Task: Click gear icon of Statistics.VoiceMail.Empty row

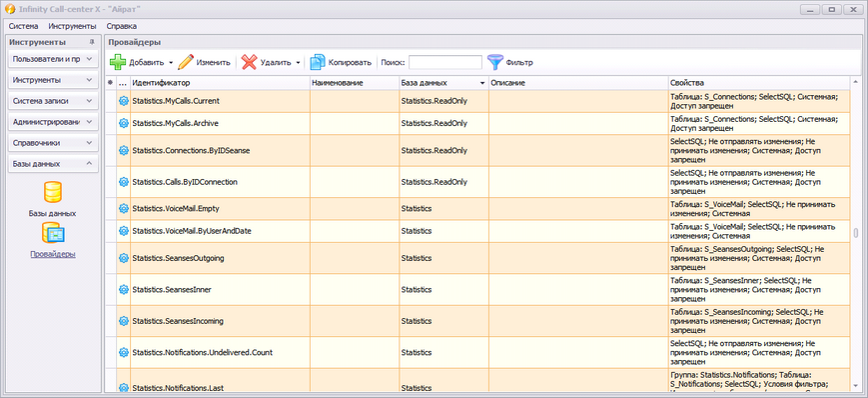Action: pos(124,208)
